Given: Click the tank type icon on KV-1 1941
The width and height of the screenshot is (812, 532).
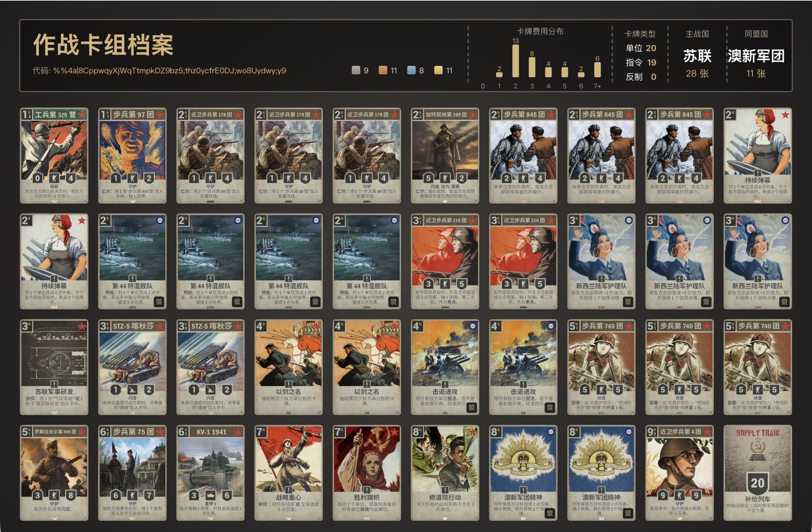Looking at the screenshot, I should pyautogui.click(x=211, y=495).
